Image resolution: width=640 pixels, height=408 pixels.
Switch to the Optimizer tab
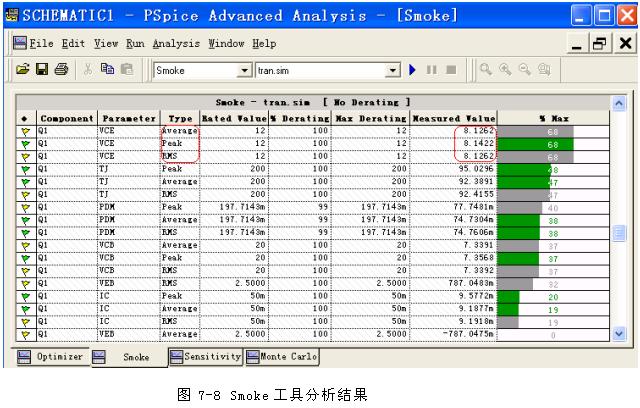(x=52, y=357)
